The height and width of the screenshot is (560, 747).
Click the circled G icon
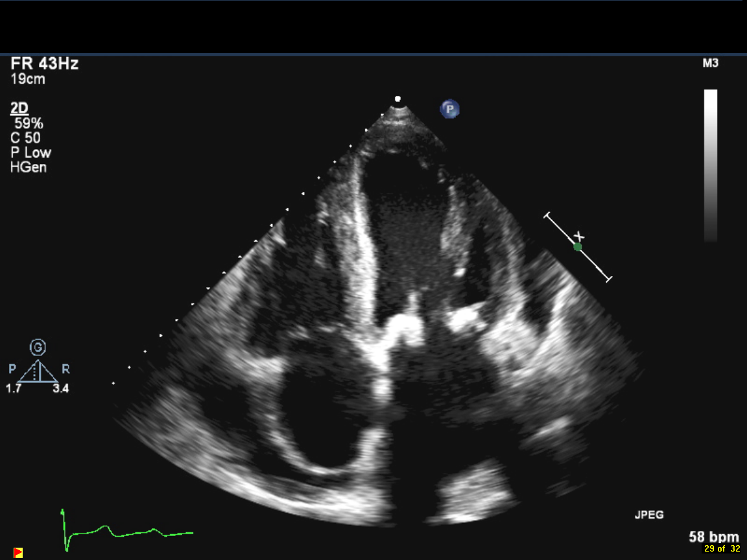(x=39, y=348)
